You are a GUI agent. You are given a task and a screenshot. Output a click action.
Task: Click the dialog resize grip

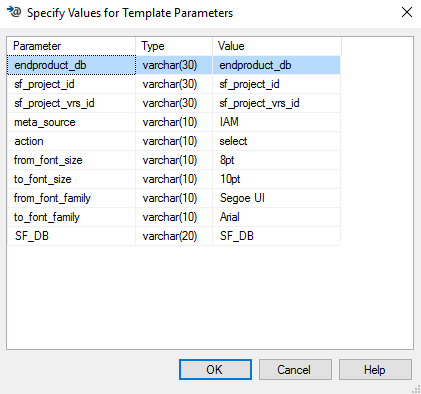pos(416,389)
